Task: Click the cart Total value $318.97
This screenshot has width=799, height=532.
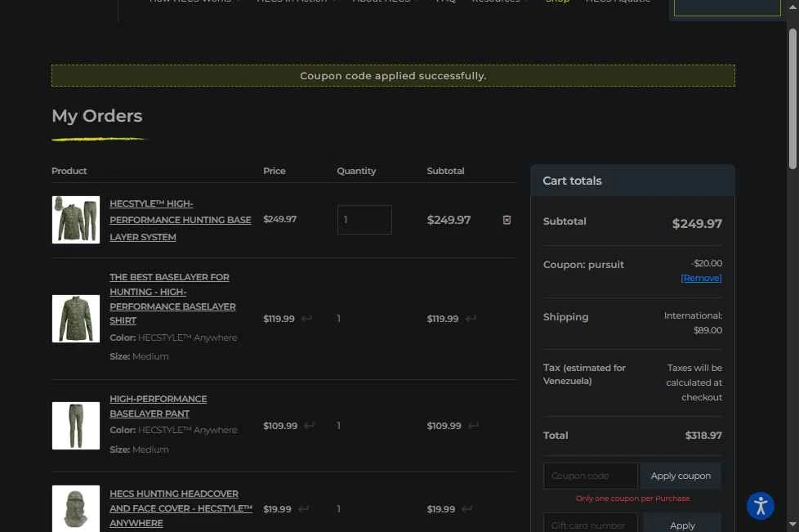Action: pos(703,436)
